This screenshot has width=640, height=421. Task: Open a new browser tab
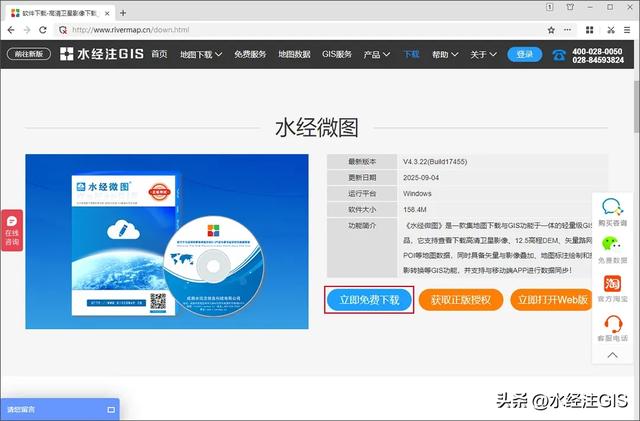tap(123, 13)
